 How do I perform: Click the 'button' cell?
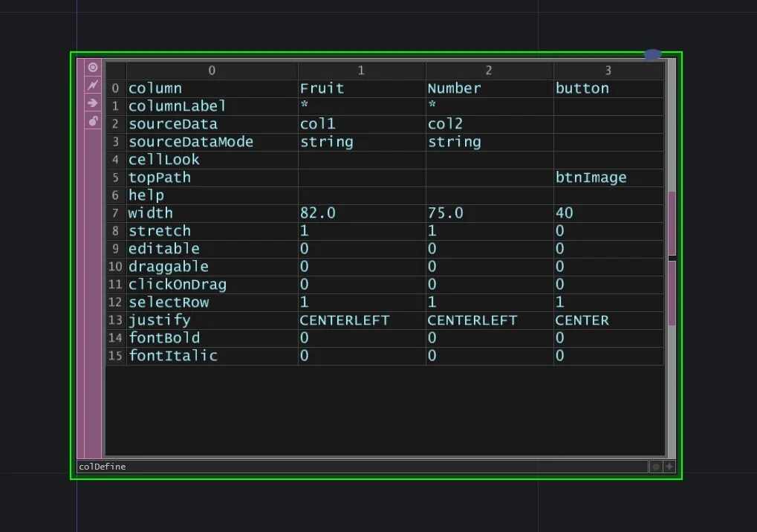click(608, 88)
